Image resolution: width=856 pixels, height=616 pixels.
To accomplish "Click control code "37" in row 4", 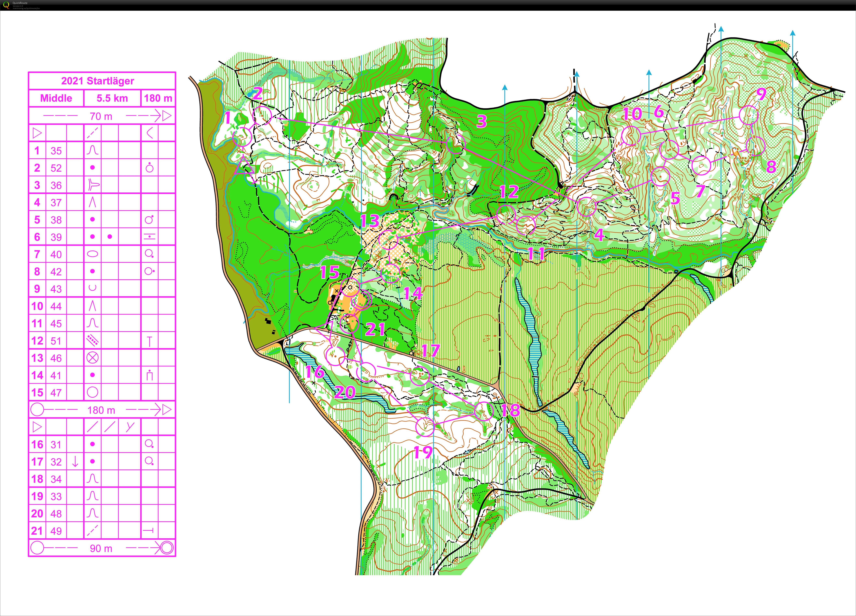I will [x=56, y=203].
